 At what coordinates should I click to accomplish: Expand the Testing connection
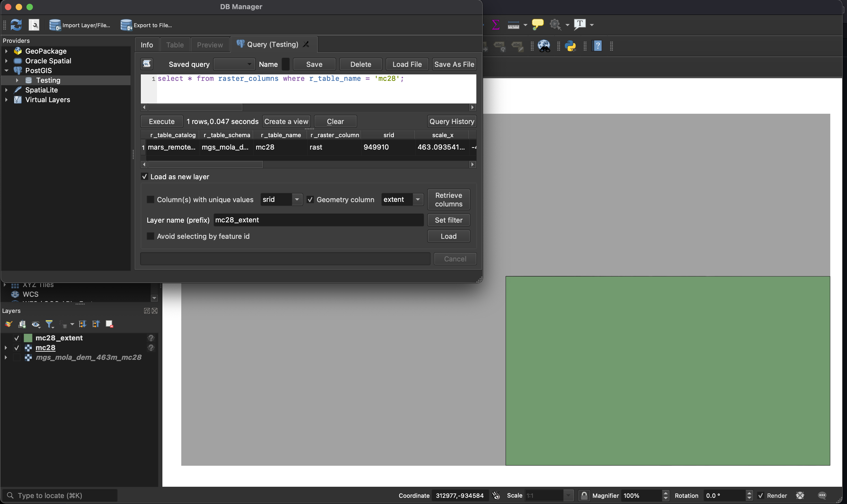tap(17, 80)
